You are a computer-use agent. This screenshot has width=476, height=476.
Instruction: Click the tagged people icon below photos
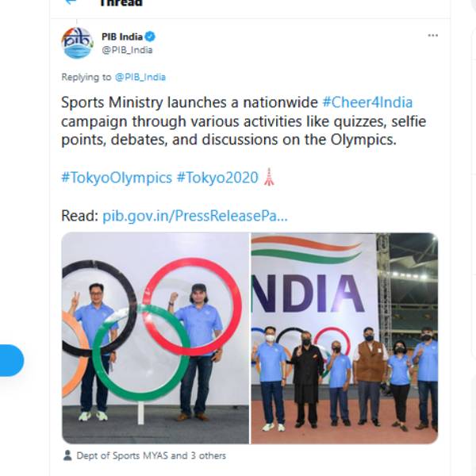[68, 456]
